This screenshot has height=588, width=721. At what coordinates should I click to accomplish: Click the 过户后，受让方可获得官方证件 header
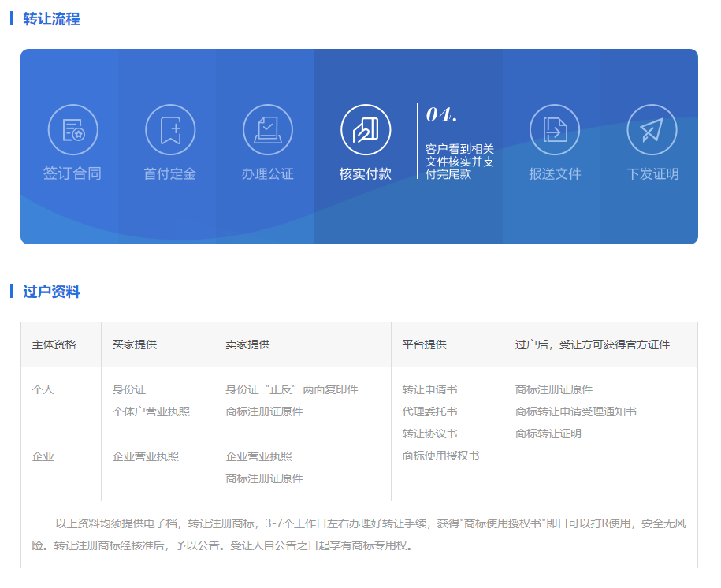[x=593, y=344]
